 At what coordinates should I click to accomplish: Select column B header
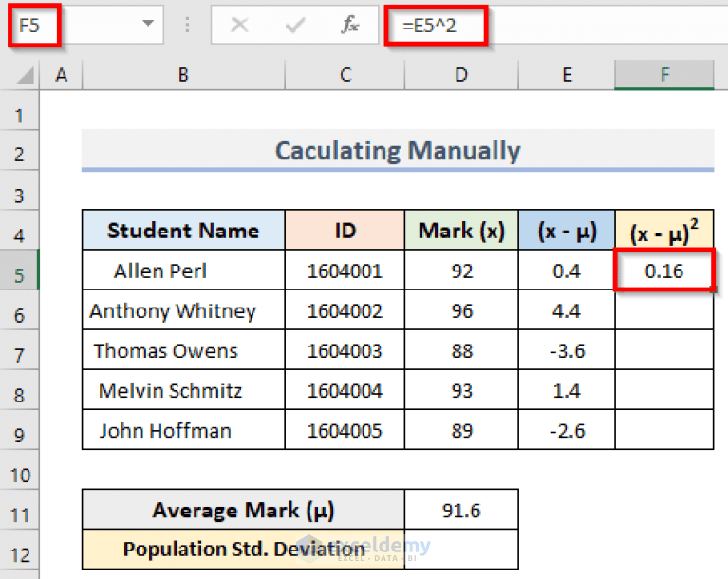point(183,75)
